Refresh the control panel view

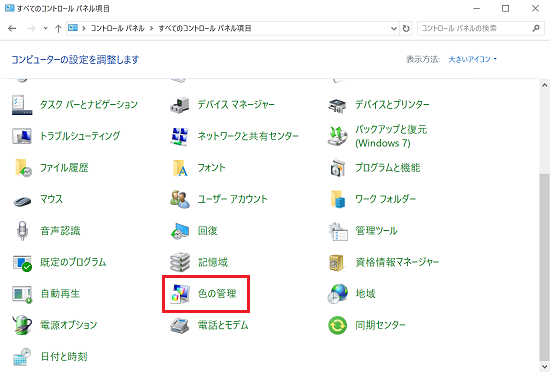pos(406,28)
